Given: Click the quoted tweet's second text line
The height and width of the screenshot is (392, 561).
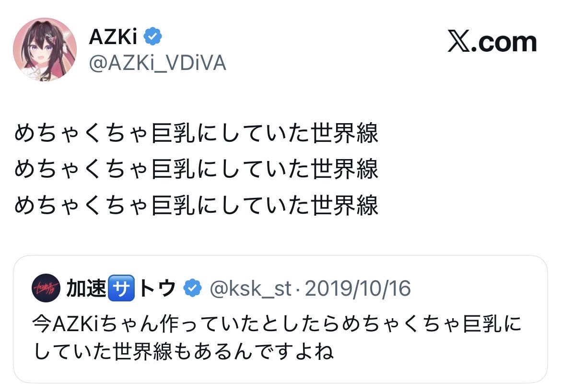Looking at the screenshot, I should point(184,352).
